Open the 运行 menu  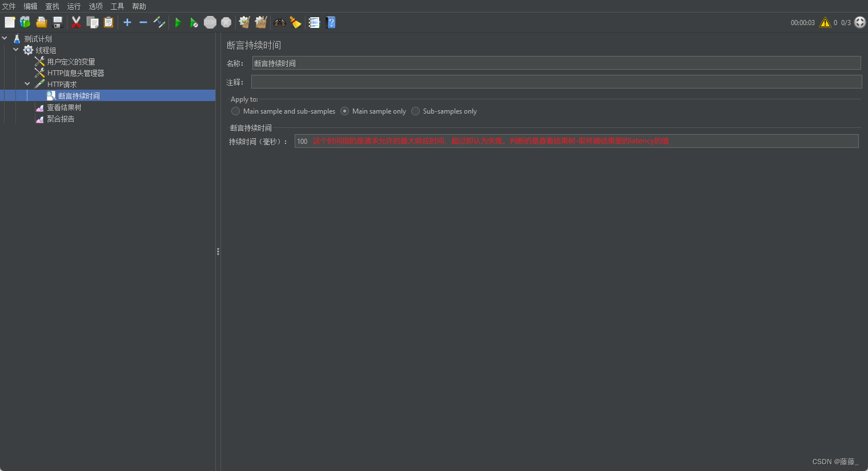[x=74, y=6]
